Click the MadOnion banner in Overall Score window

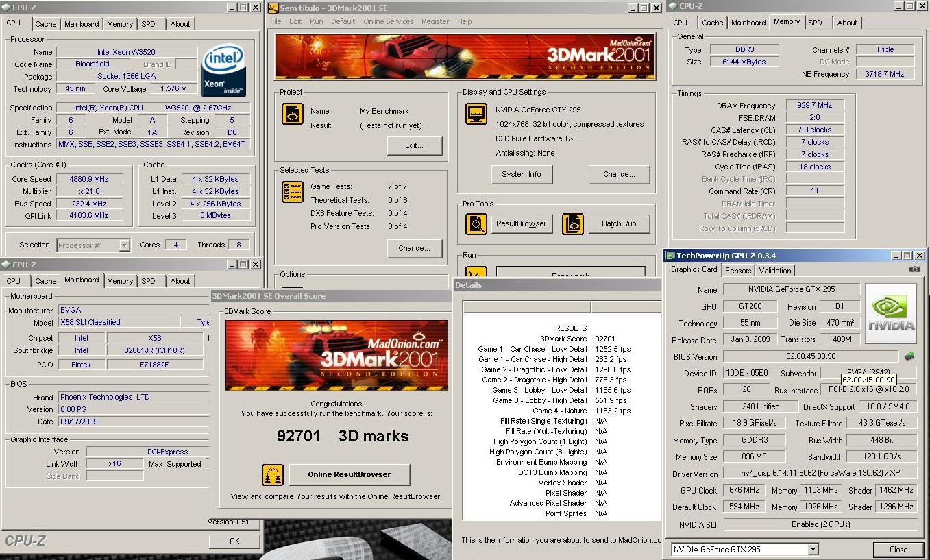pyautogui.click(x=336, y=355)
